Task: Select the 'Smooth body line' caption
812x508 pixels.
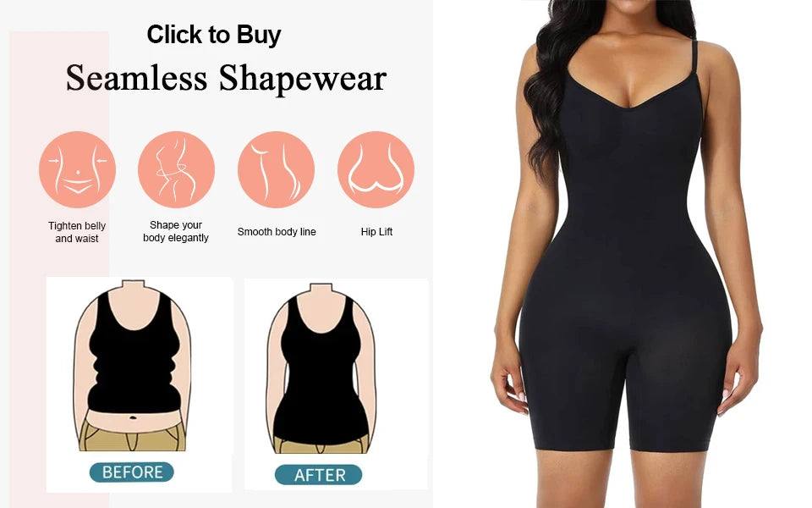Action: [x=277, y=232]
